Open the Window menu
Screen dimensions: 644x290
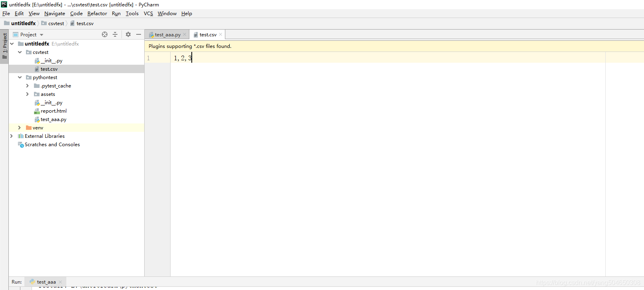[167, 13]
